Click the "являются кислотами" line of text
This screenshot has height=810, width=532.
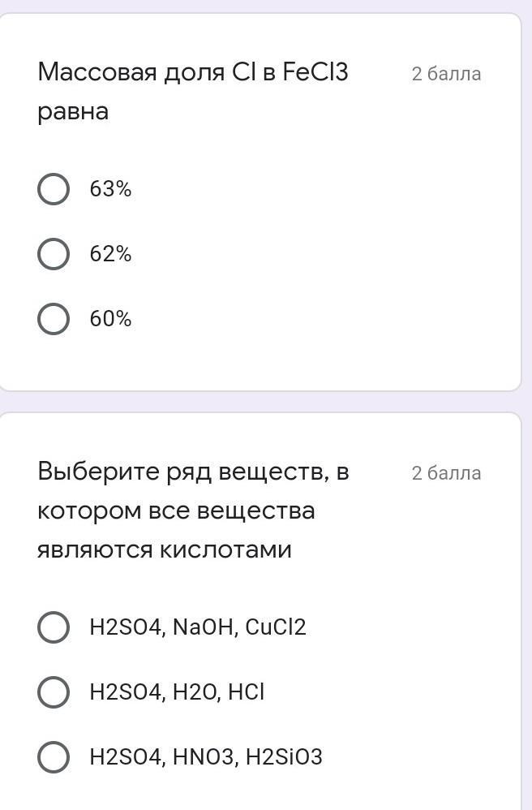pyautogui.click(x=165, y=550)
